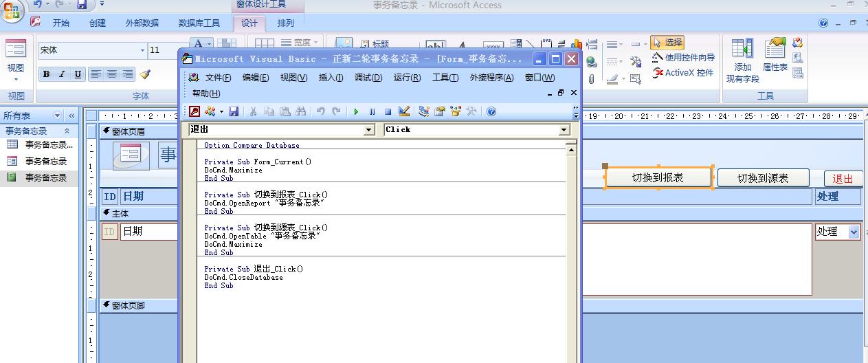Viewport: 868px width, 363px height.
Task: Click 切换到源表 button on form
Action: coord(763,178)
